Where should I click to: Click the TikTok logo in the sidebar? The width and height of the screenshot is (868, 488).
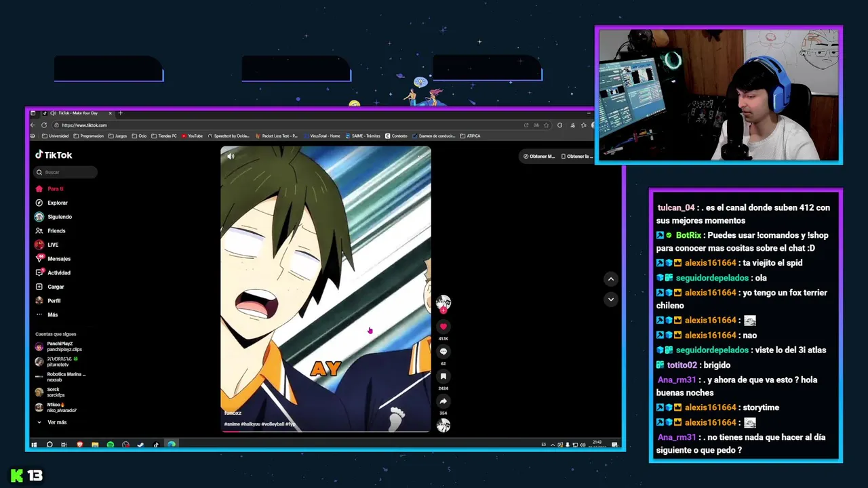pos(54,155)
